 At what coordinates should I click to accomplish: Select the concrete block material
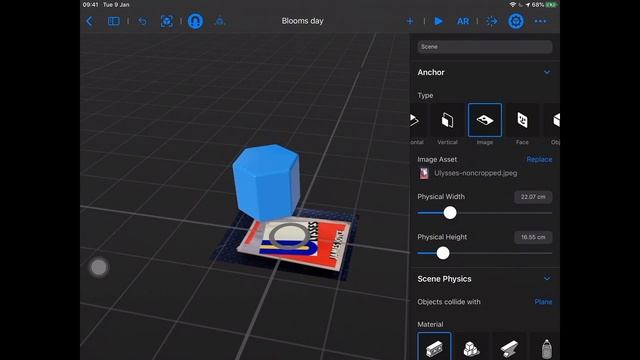pos(434,347)
